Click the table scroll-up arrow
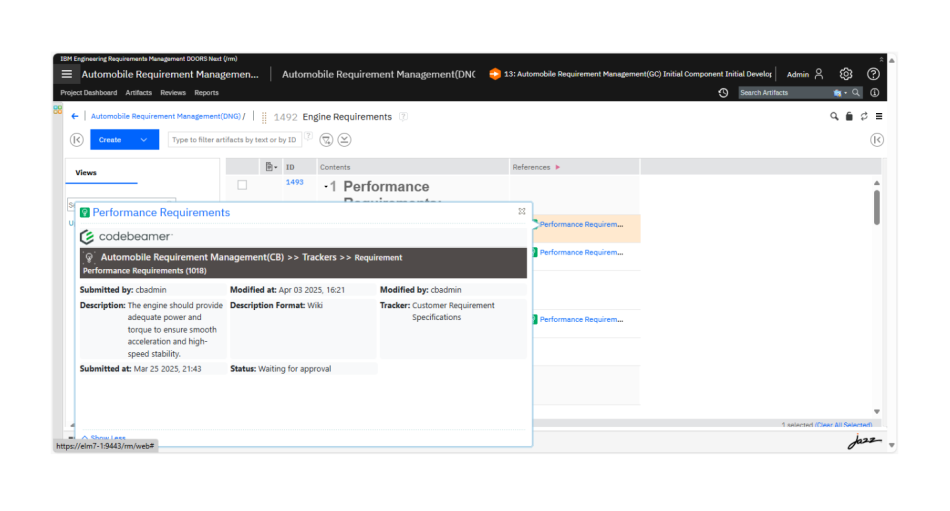This screenshot has height=511, width=950. tap(877, 183)
